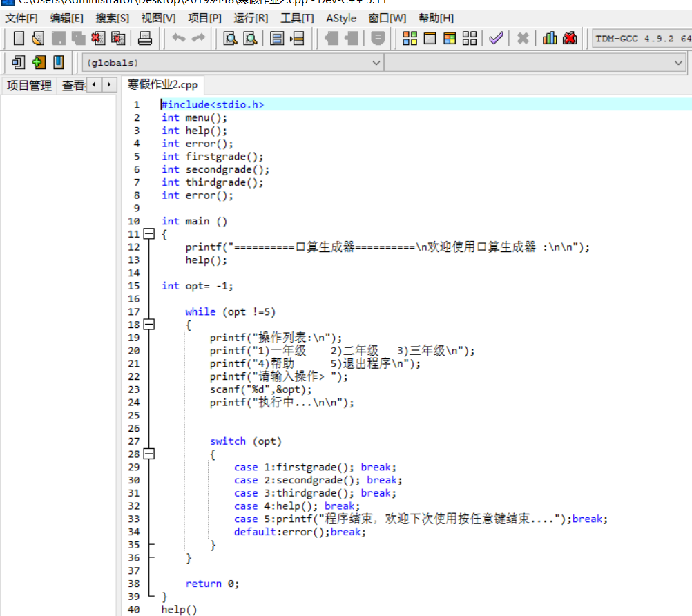The image size is (692, 616).
Task: Click the Run program toolbar icon
Action: 430,39
